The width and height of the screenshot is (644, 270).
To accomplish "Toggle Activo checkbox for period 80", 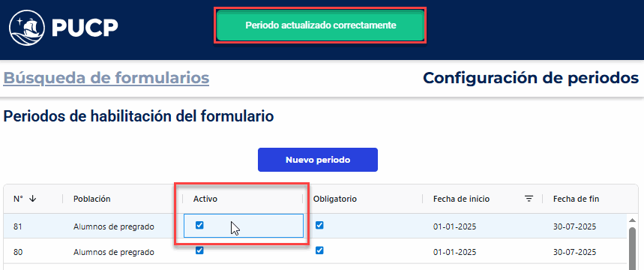I will [x=199, y=250].
